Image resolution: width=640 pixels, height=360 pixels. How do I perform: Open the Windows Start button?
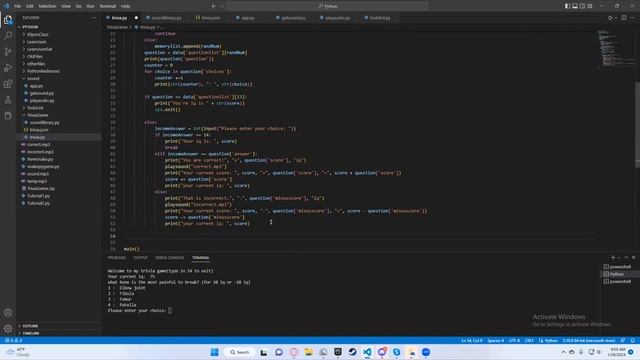(x=214, y=352)
